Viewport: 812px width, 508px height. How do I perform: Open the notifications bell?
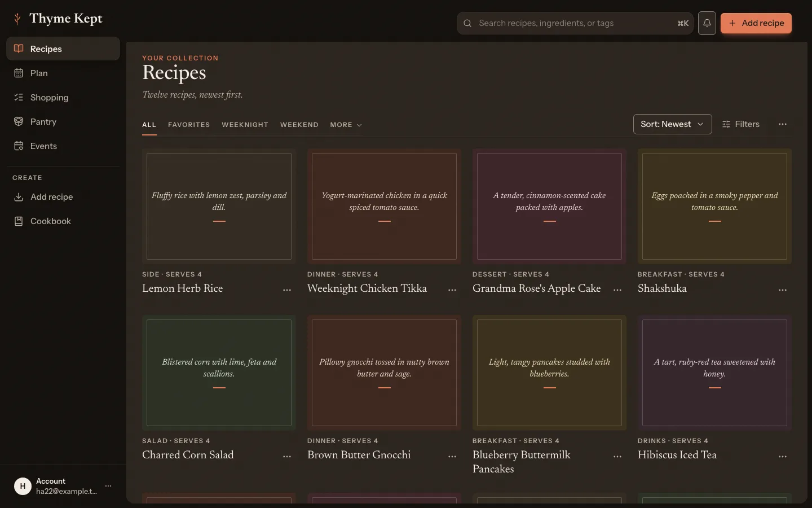point(707,23)
